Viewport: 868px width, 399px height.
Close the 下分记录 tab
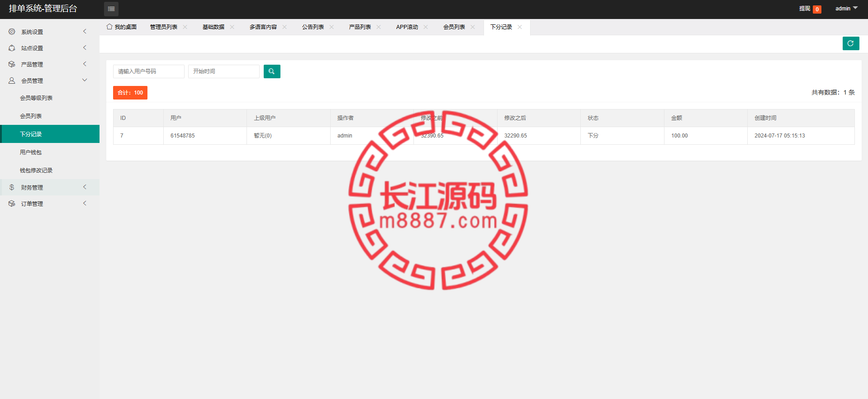pos(520,27)
